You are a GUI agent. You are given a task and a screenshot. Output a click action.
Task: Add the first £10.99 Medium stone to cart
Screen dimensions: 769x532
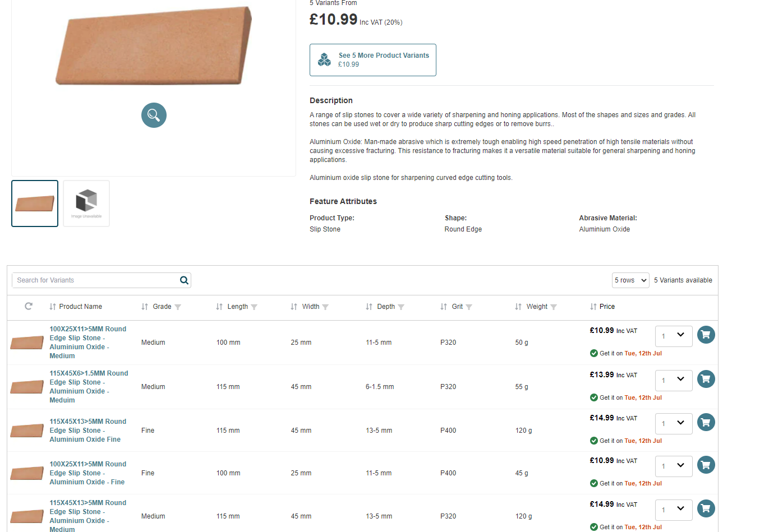pyautogui.click(x=706, y=335)
